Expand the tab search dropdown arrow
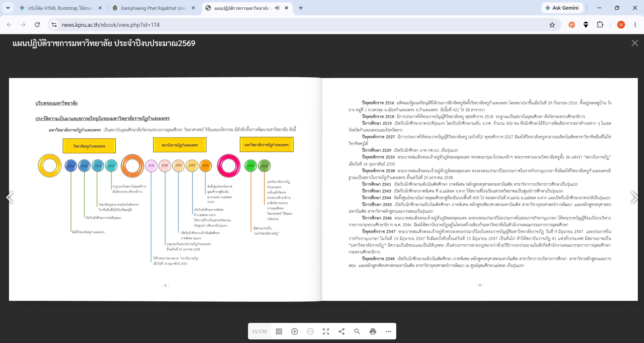644x343 pixels. tap(8, 8)
